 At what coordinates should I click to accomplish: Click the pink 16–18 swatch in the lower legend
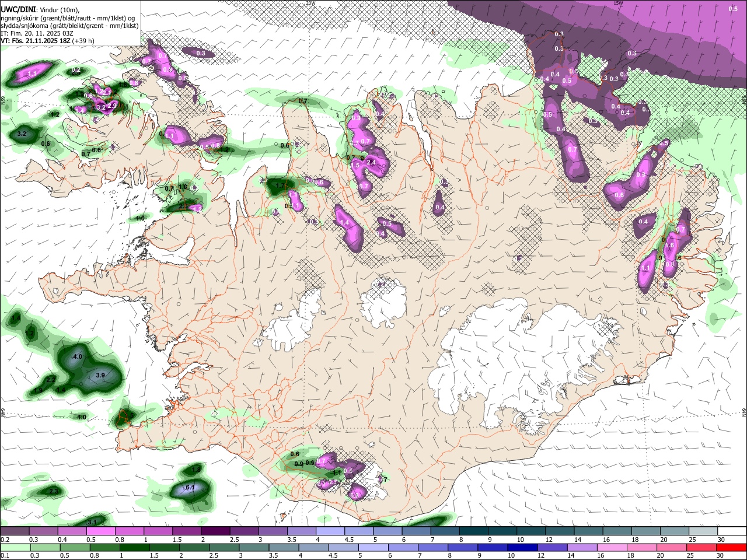(x=612, y=547)
